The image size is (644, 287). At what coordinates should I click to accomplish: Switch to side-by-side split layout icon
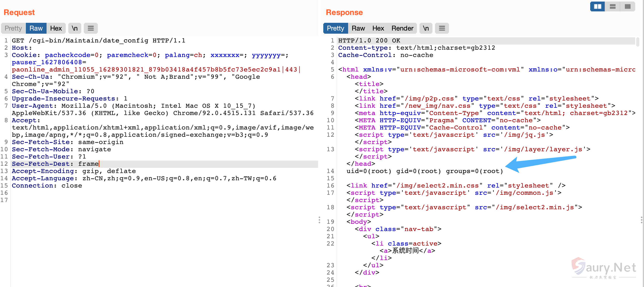(597, 6)
